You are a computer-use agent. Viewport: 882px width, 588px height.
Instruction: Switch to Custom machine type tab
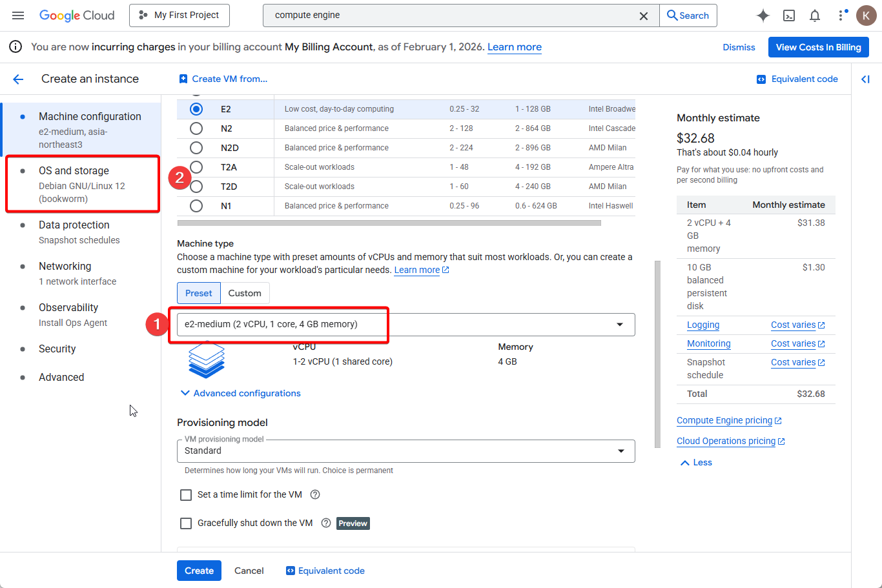245,293
